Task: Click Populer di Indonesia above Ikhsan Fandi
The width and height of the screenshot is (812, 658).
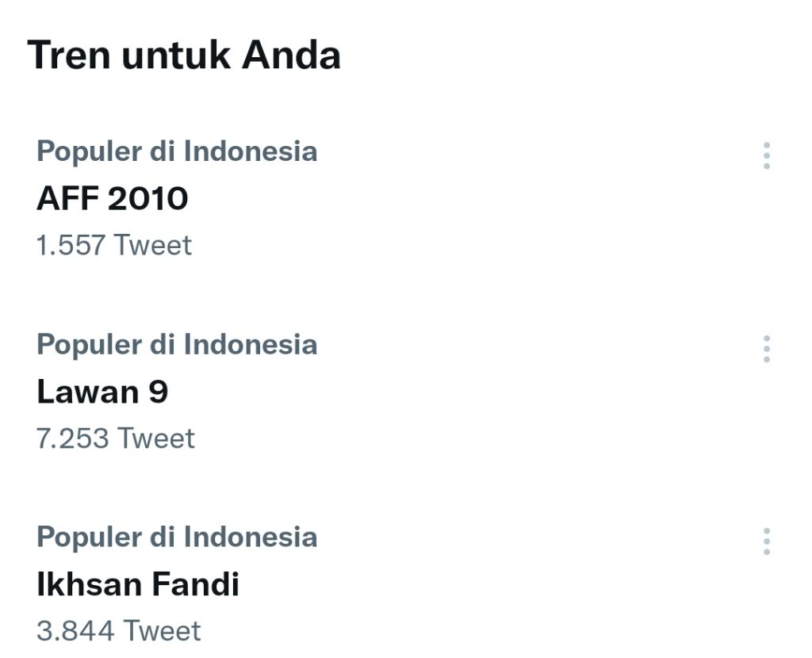Action: 177,537
